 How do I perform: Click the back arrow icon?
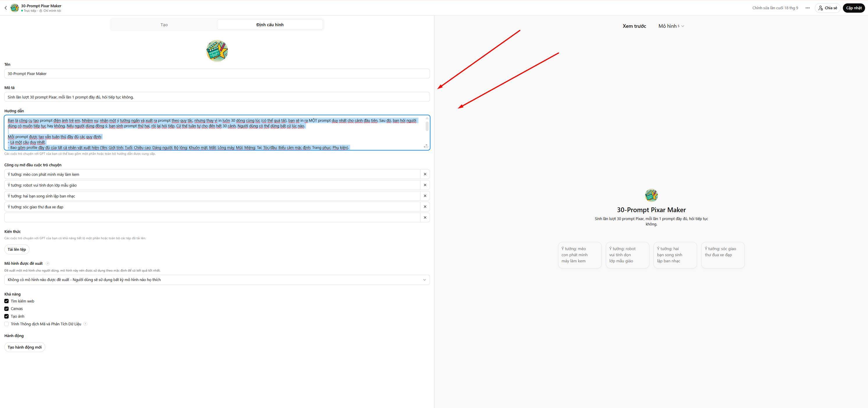click(x=6, y=8)
